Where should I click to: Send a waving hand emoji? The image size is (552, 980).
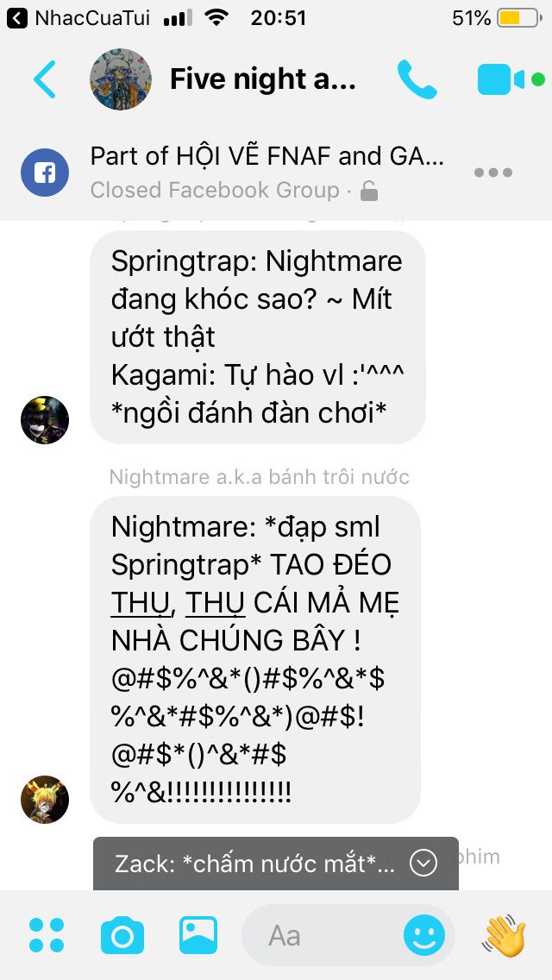pos(504,935)
